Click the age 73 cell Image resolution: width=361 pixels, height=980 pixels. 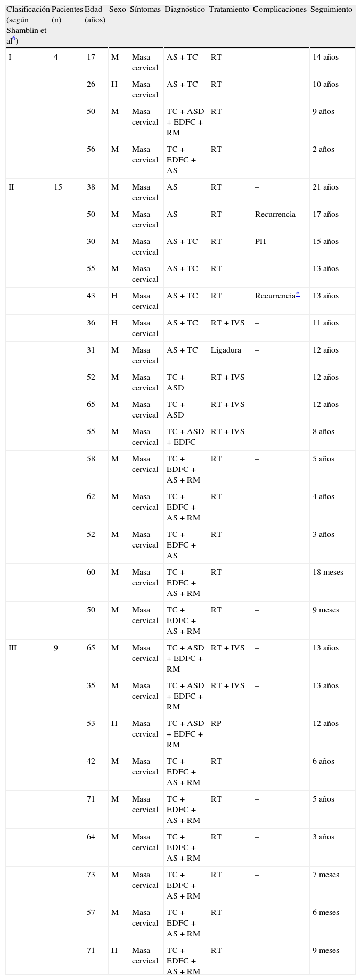pyautogui.click(x=91, y=875)
